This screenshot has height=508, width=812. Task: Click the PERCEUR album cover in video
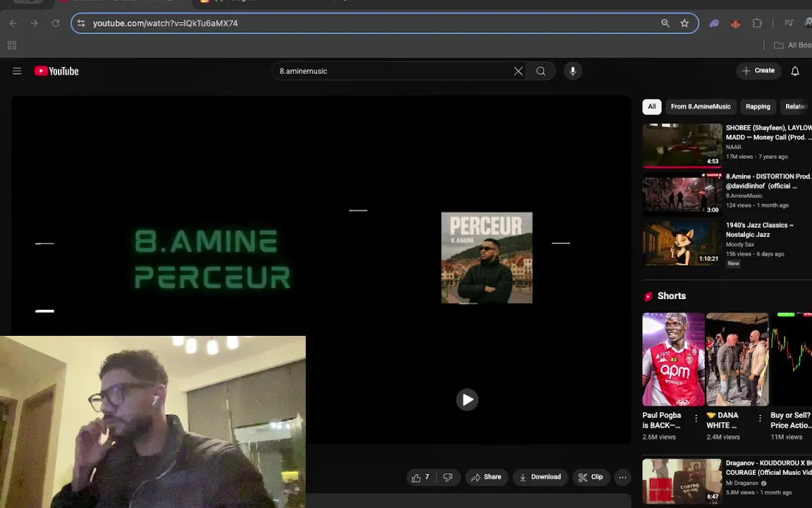click(x=487, y=258)
